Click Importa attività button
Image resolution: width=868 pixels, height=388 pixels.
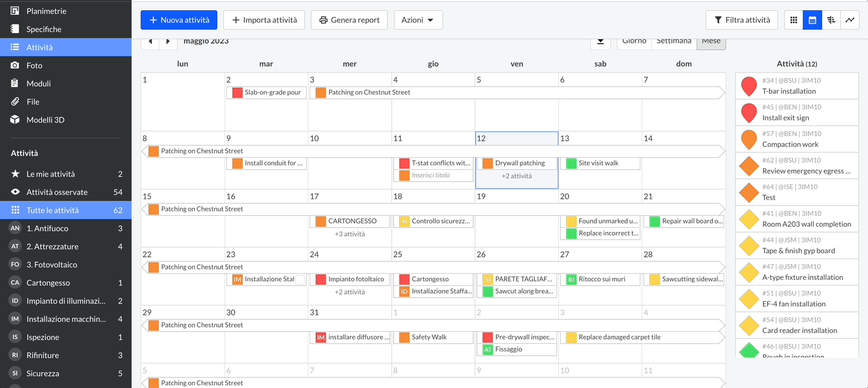pos(264,20)
